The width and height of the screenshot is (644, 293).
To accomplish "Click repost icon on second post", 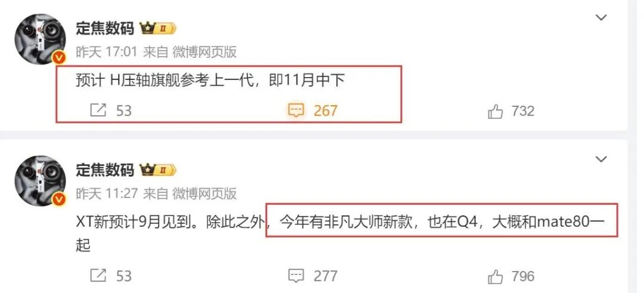I will click(x=98, y=275).
